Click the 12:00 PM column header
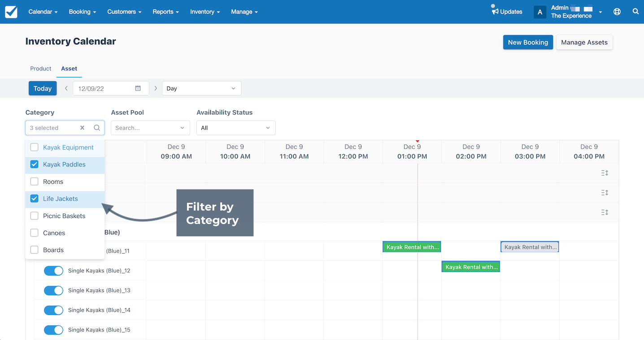Viewport: 644px width, 340px height. [x=353, y=151]
